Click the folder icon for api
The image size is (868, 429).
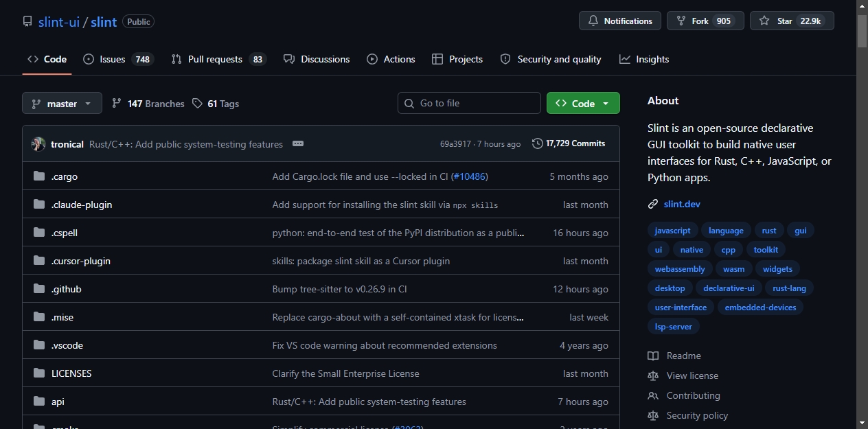[x=39, y=402]
